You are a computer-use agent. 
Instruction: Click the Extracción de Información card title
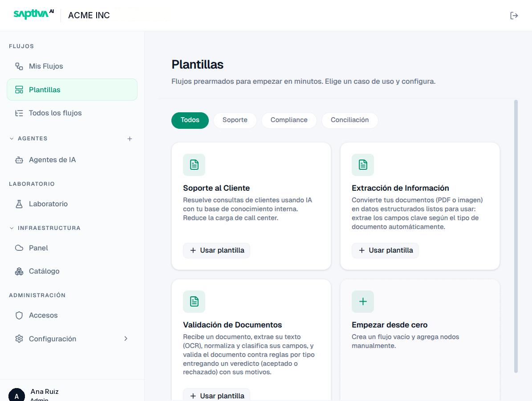click(x=400, y=188)
